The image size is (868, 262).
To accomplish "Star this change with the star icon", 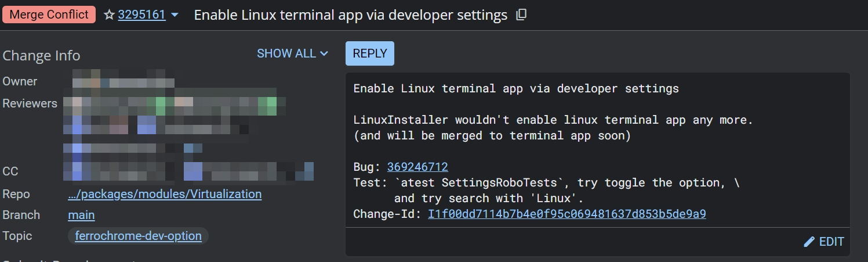I will coord(109,15).
